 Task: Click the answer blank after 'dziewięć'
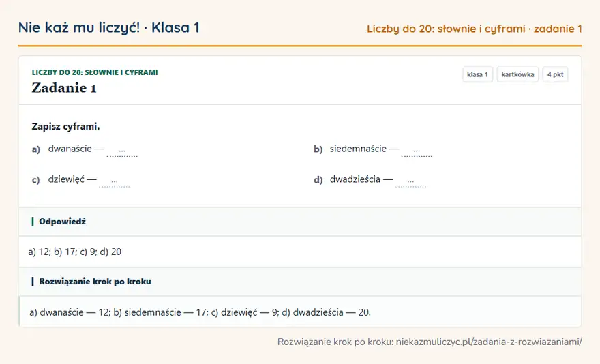point(115,182)
